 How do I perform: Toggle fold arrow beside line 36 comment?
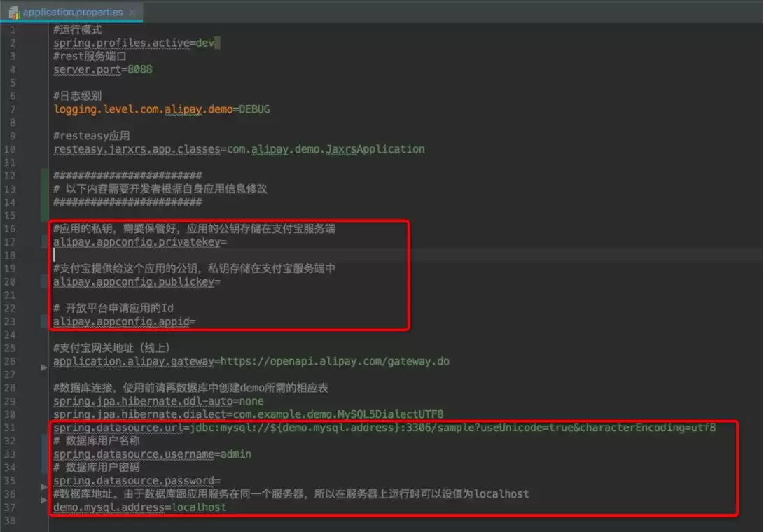44,500
